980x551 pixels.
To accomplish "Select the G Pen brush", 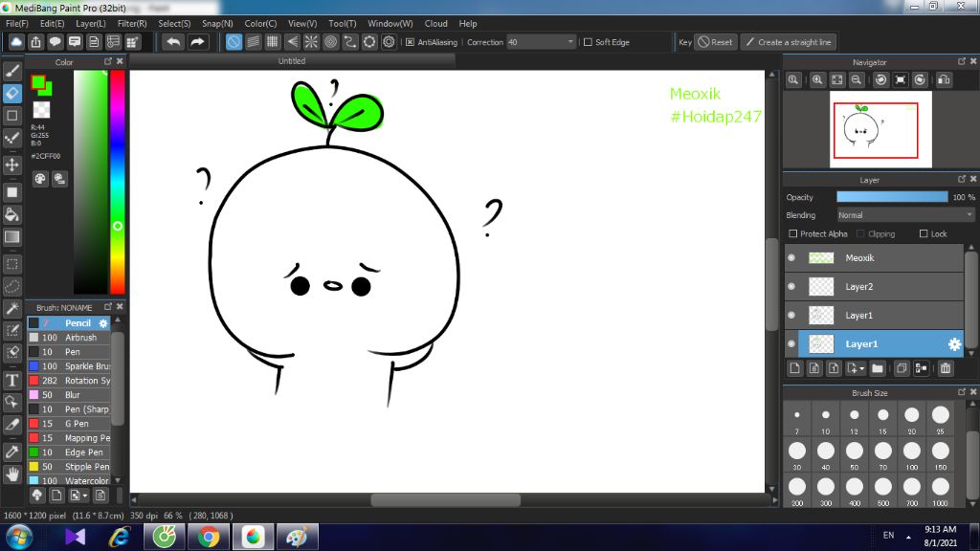I will click(69, 424).
